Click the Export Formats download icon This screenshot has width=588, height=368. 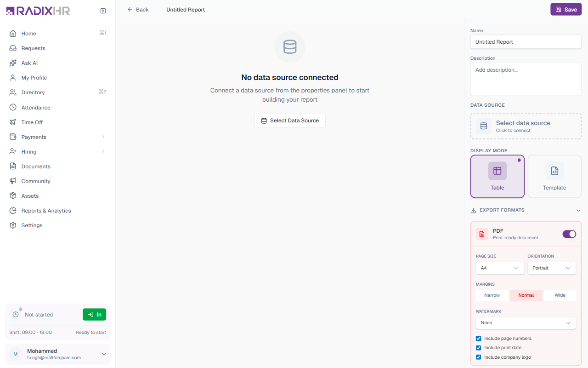(474, 210)
